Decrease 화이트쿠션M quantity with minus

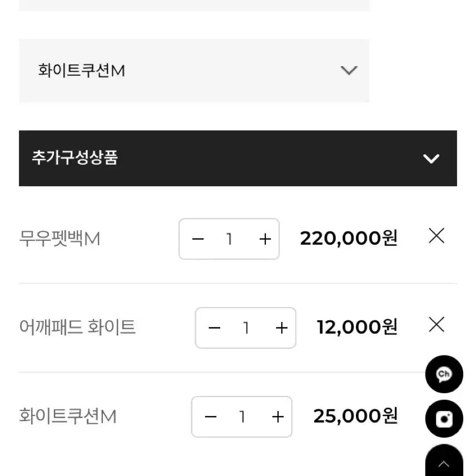(x=211, y=416)
